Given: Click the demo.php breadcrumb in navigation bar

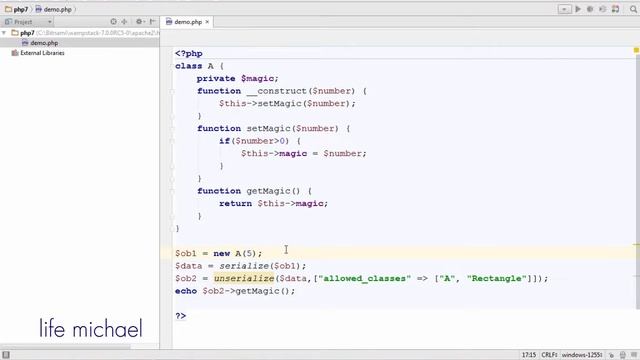Looking at the screenshot, I should (x=54, y=9).
